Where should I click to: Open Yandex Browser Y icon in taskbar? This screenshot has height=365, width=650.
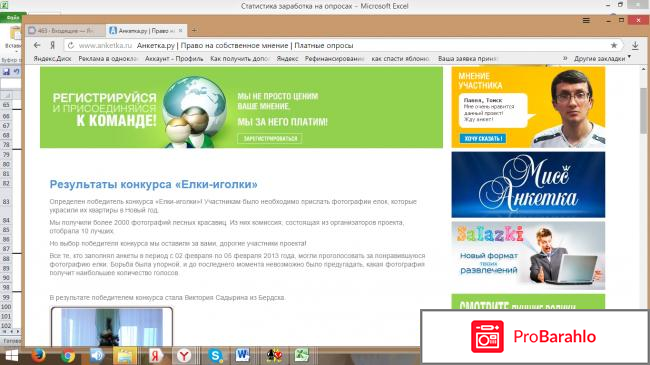184,356
